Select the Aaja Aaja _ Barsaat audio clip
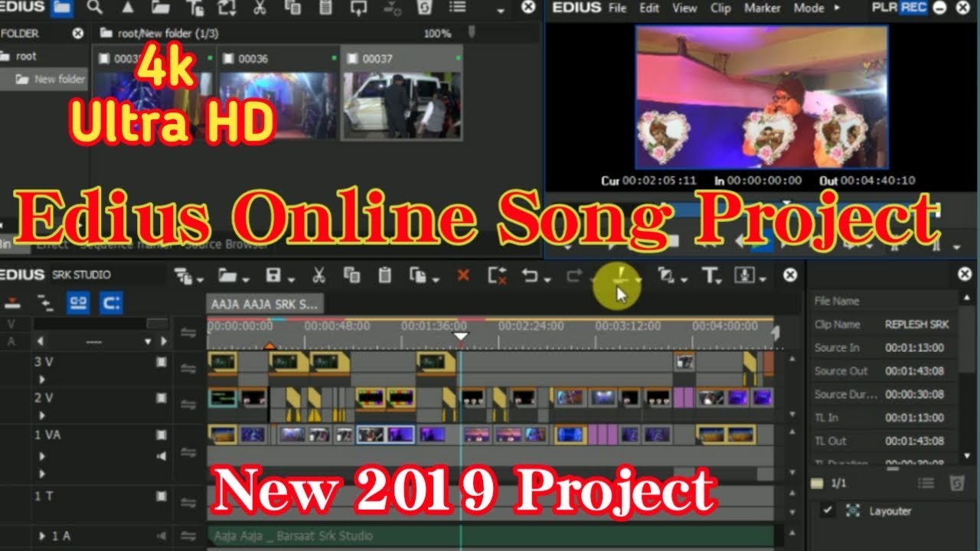The width and height of the screenshot is (980, 551). click(x=490, y=536)
